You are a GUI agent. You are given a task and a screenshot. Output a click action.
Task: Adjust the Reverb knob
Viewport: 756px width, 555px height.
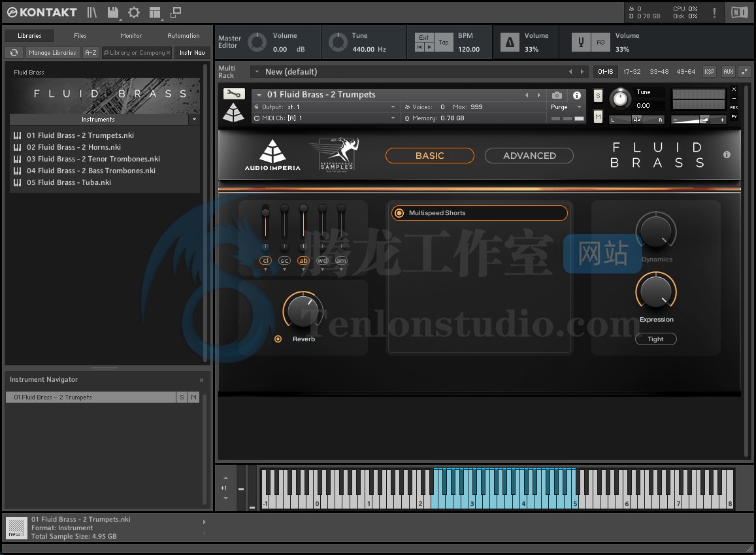click(303, 312)
